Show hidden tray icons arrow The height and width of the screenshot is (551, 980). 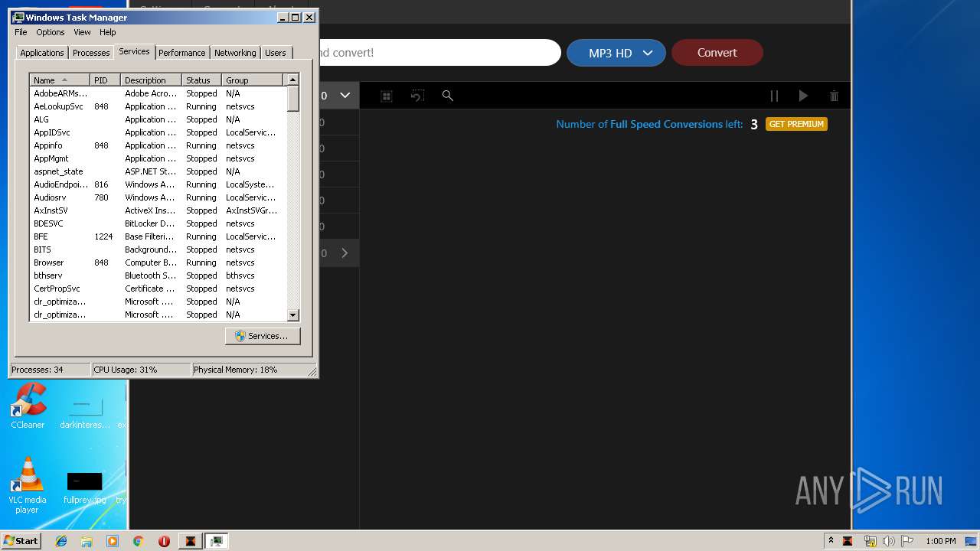pyautogui.click(x=831, y=541)
